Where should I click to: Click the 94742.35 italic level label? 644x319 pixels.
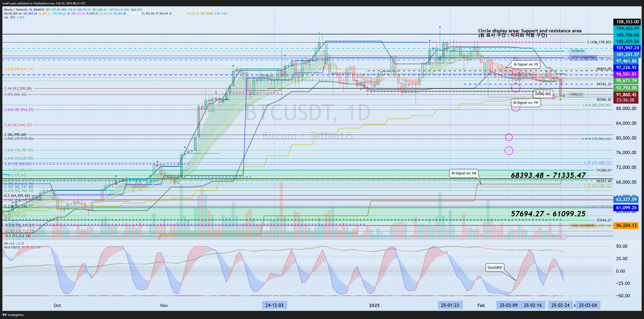point(603,84)
